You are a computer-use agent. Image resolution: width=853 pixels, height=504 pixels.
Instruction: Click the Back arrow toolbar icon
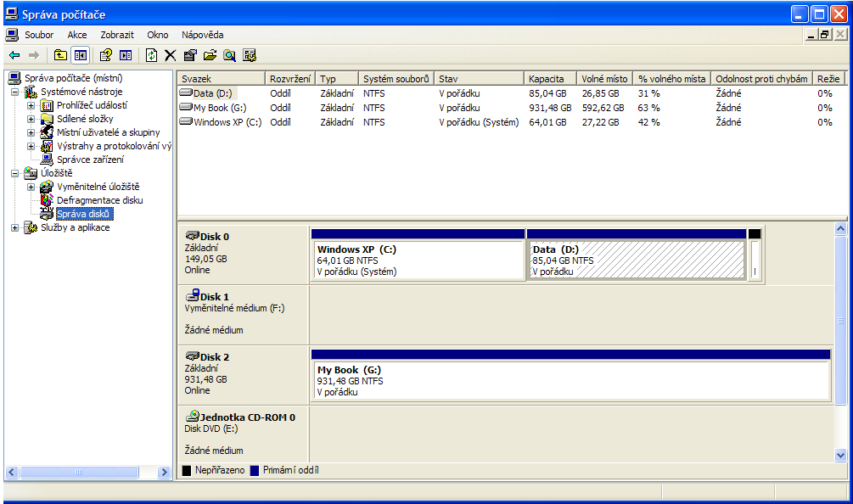coord(14,55)
